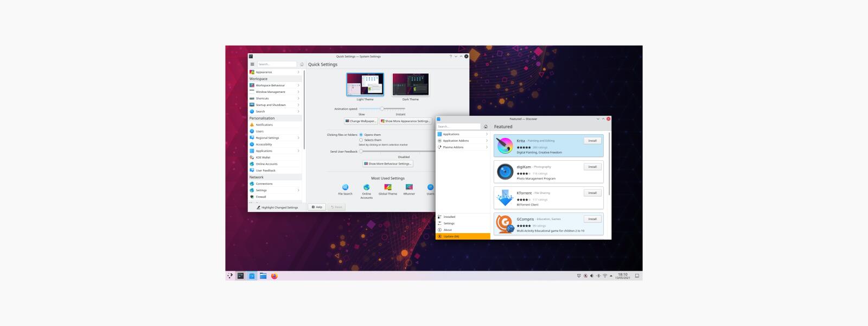The width and height of the screenshot is (868, 326).
Task: Open Users in the System Settings sidebar
Action: point(275,131)
